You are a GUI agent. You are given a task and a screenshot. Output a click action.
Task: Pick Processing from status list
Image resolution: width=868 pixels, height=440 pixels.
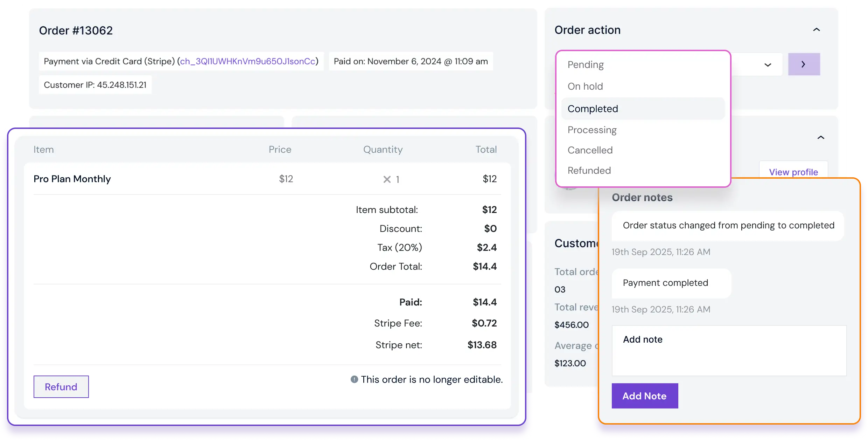tap(592, 130)
